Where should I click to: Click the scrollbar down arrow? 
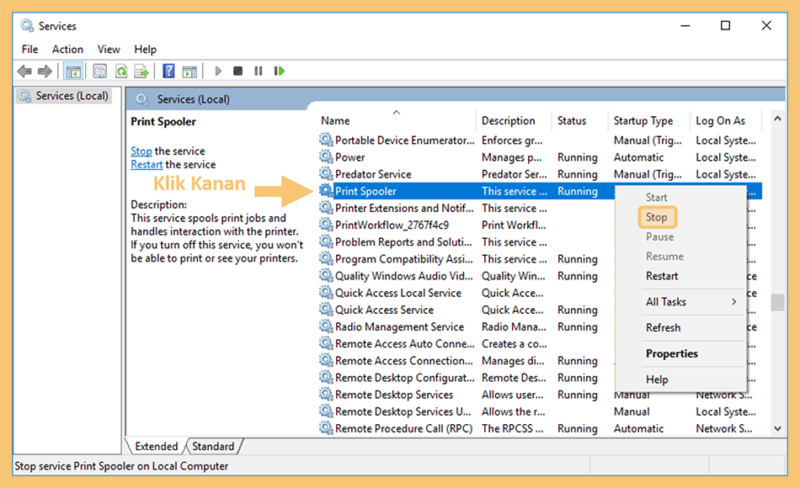(x=778, y=429)
